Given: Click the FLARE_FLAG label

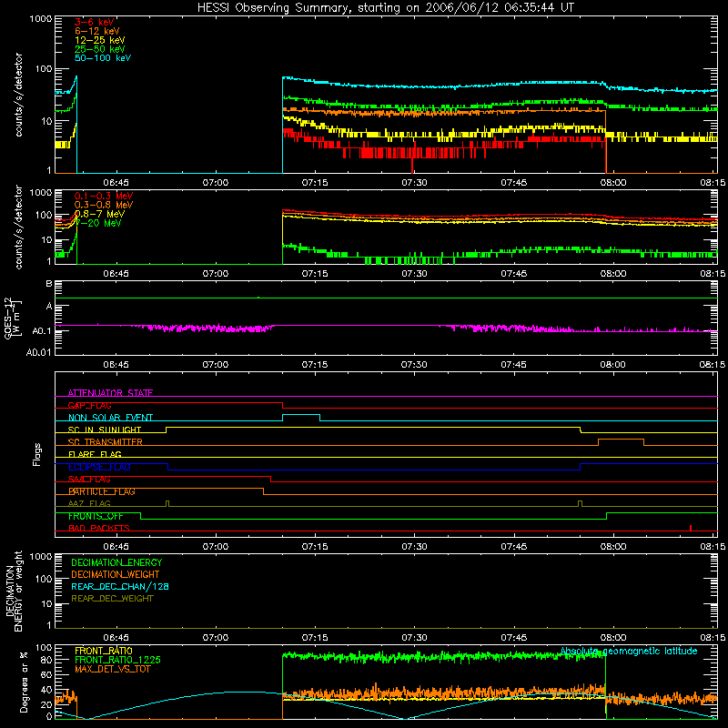Looking at the screenshot, I should (95, 454).
